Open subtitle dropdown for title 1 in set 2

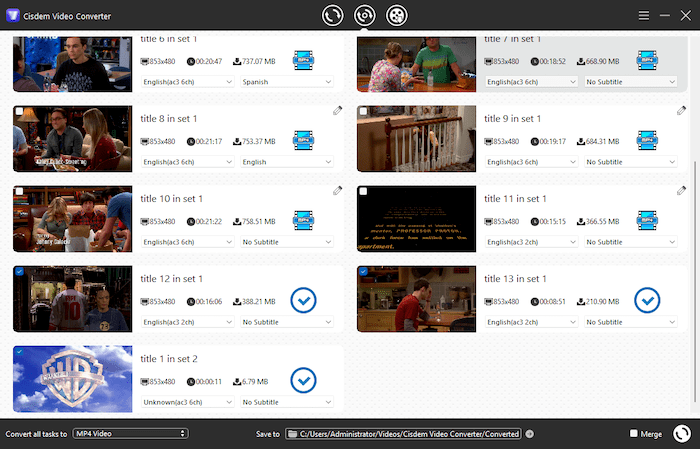(x=287, y=402)
